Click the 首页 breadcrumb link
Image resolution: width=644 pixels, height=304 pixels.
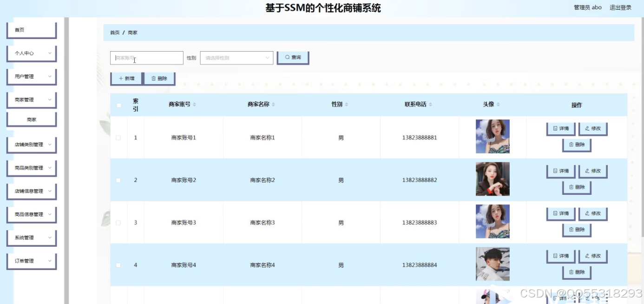coord(115,33)
